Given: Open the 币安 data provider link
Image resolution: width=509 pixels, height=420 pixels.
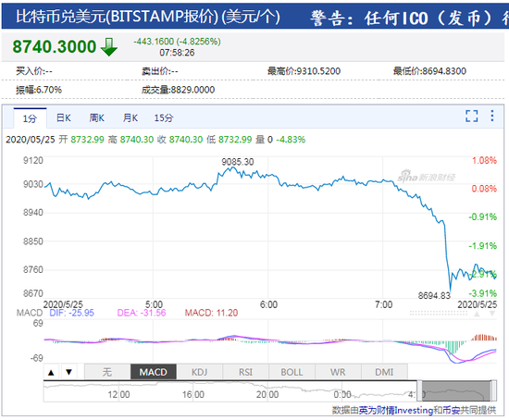Looking at the screenshot, I should click(x=451, y=410).
